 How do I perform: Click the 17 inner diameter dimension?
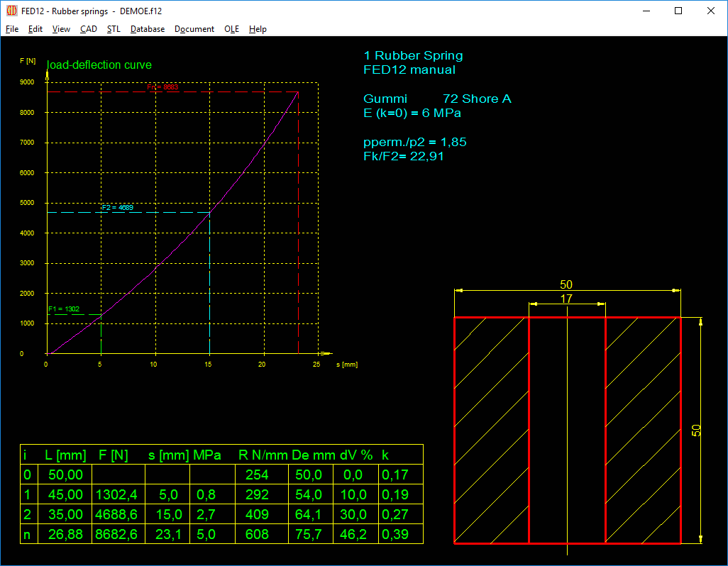coord(566,299)
